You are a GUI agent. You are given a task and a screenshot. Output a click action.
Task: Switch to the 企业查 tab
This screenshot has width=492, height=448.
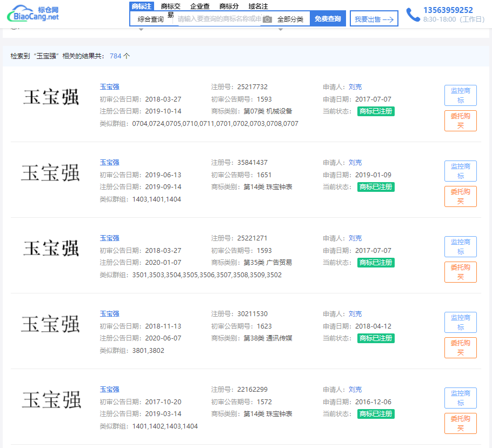coord(200,6)
